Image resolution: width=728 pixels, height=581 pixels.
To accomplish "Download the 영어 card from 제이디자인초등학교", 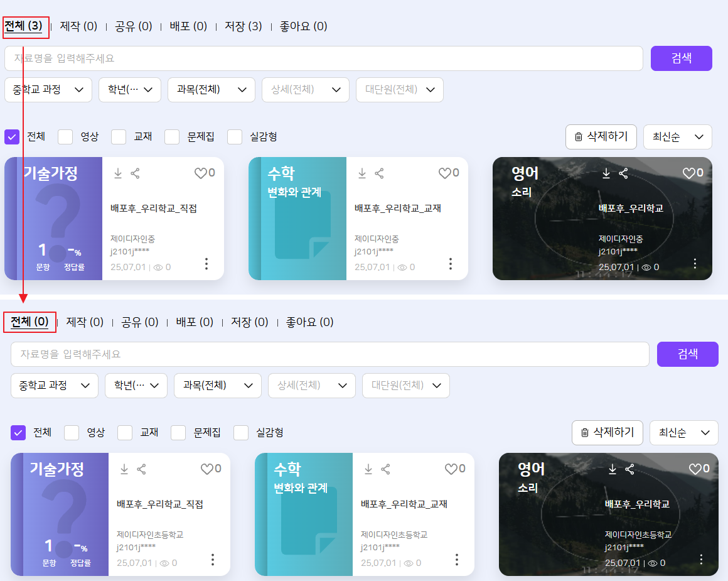I will tap(613, 469).
